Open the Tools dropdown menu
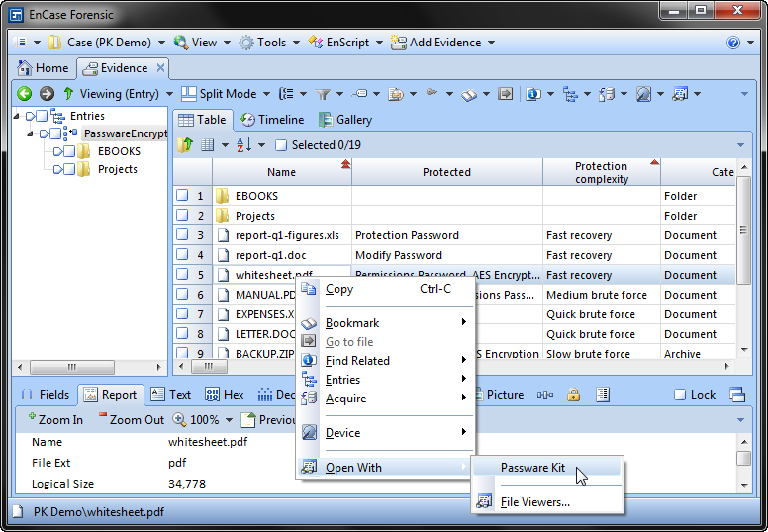Image resolution: width=768 pixels, height=532 pixels. click(296, 43)
